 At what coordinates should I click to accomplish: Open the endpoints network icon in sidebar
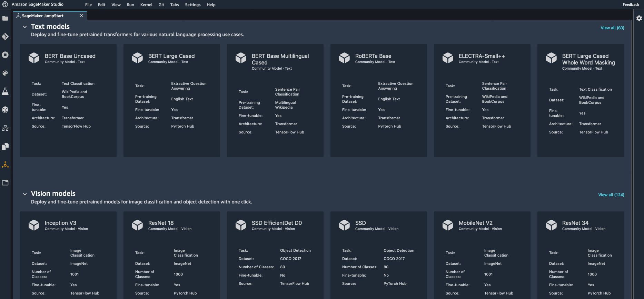[x=5, y=128]
